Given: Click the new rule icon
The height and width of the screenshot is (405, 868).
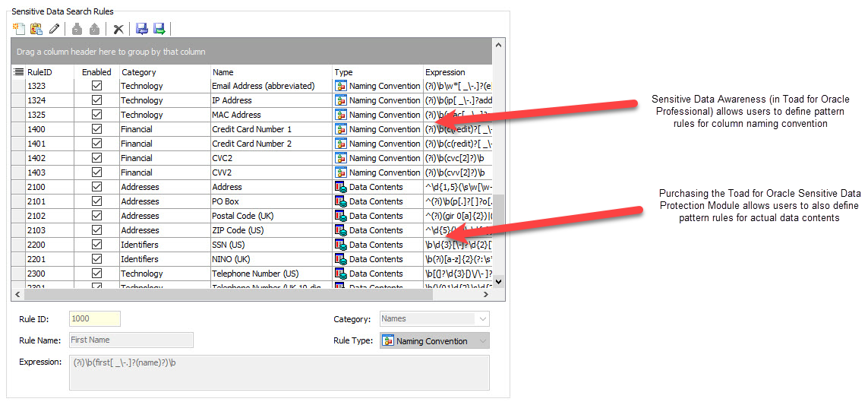Looking at the screenshot, I should point(20,29).
